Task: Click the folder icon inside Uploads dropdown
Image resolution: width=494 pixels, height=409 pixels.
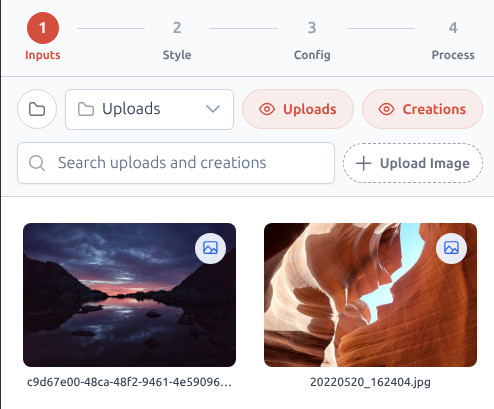Action: point(85,109)
